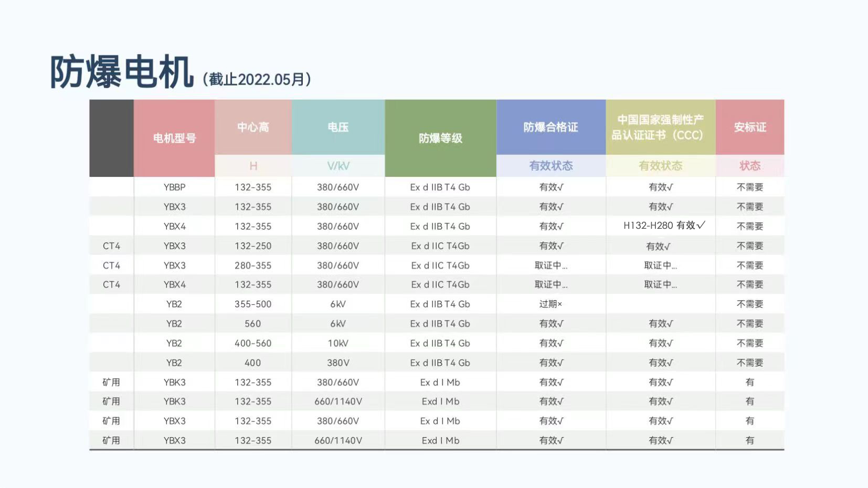
Task: Click 有效状态 subheader under the CCC column
Action: click(660, 166)
